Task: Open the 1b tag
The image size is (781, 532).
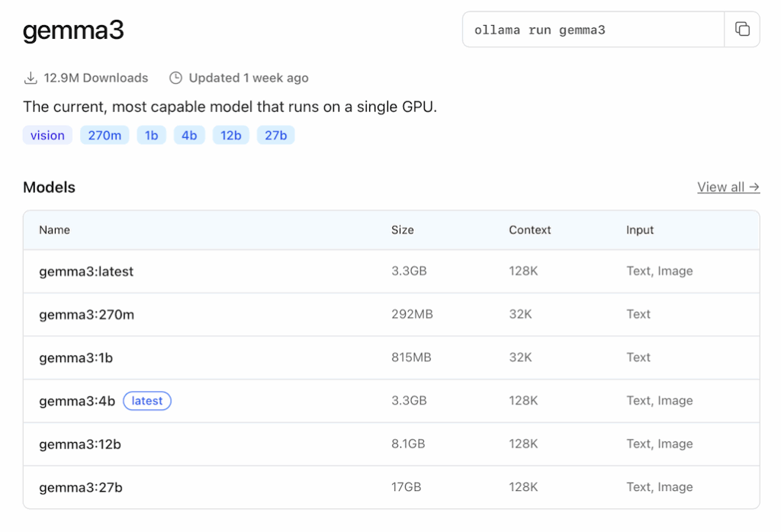Action: pyautogui.click(x=152, y=136)
